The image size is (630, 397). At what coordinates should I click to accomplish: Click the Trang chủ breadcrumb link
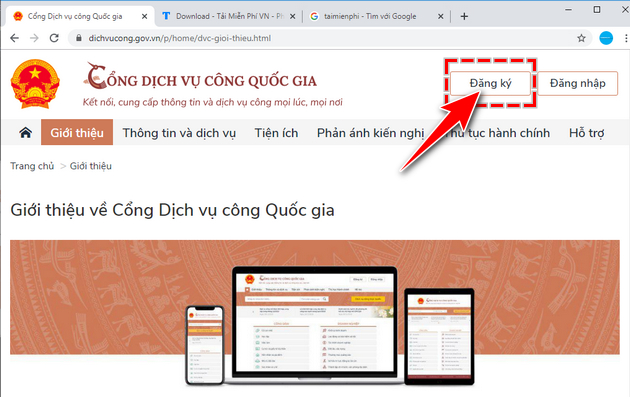[32, 166]
